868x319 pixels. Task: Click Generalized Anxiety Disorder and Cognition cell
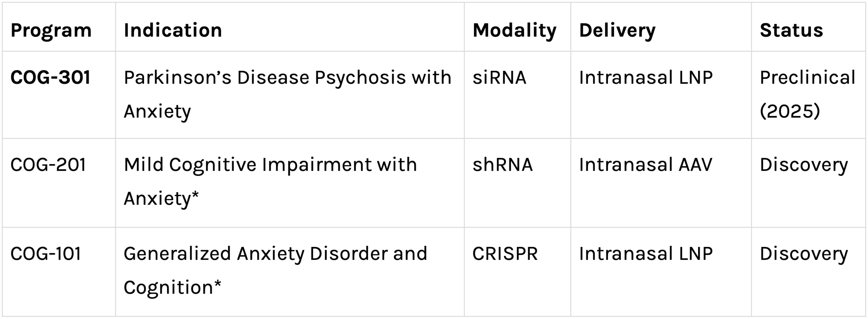pyautogui.click(x=290, y=272)
